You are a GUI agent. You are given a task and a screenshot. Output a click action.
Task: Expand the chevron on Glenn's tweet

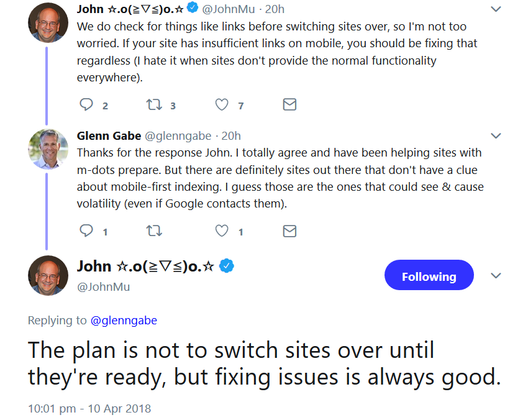(x=496, y=135)
